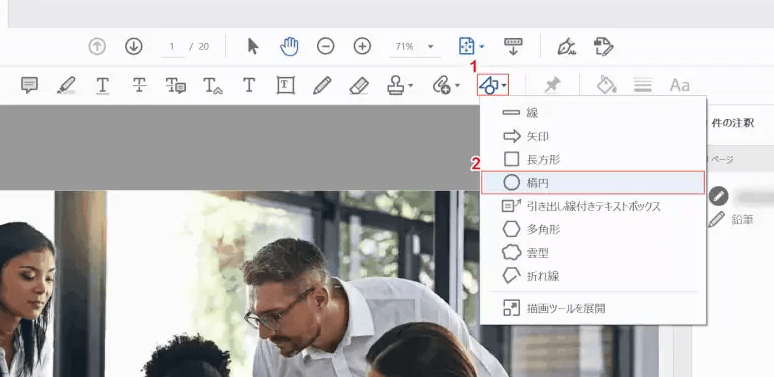Open the Aa text properties
This screenshot has width=774, height=377.
point(679,85)
